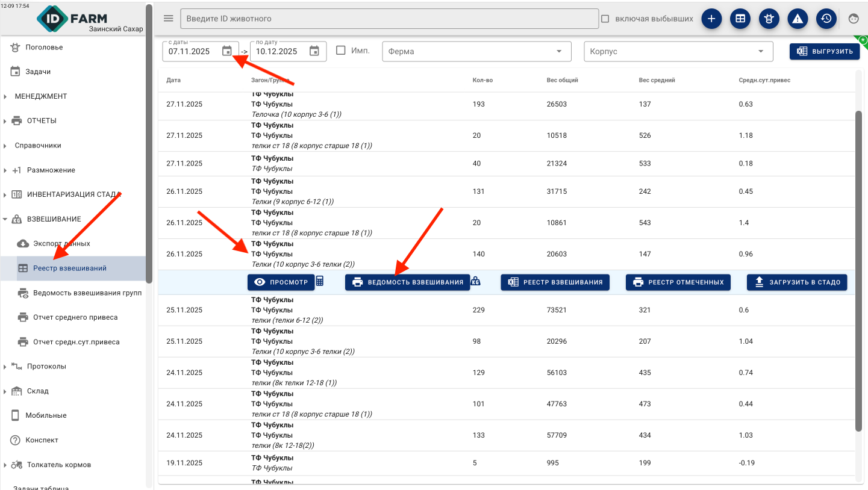Click the Вес средний column header
Image resolution: width=868 pixels, height=490 pixels.
[x=657, y=80]
